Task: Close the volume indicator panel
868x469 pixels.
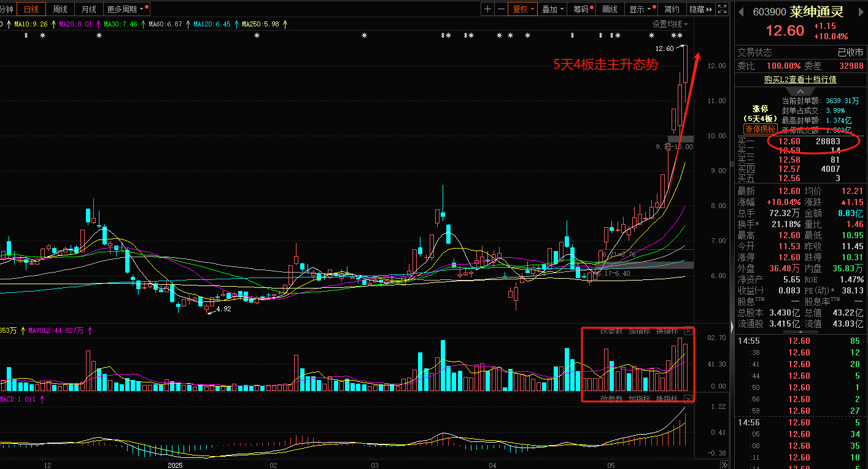Action: click(x=688, y=331)
